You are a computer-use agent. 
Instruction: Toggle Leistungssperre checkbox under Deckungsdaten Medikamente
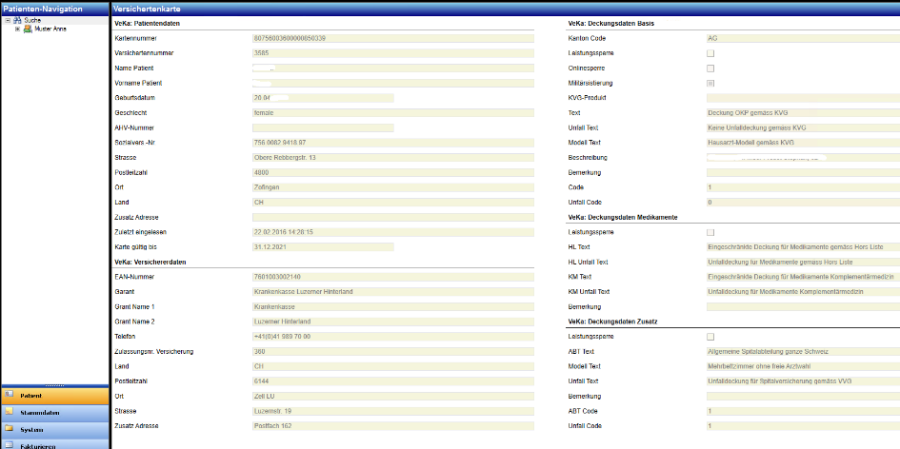[711, 233]
